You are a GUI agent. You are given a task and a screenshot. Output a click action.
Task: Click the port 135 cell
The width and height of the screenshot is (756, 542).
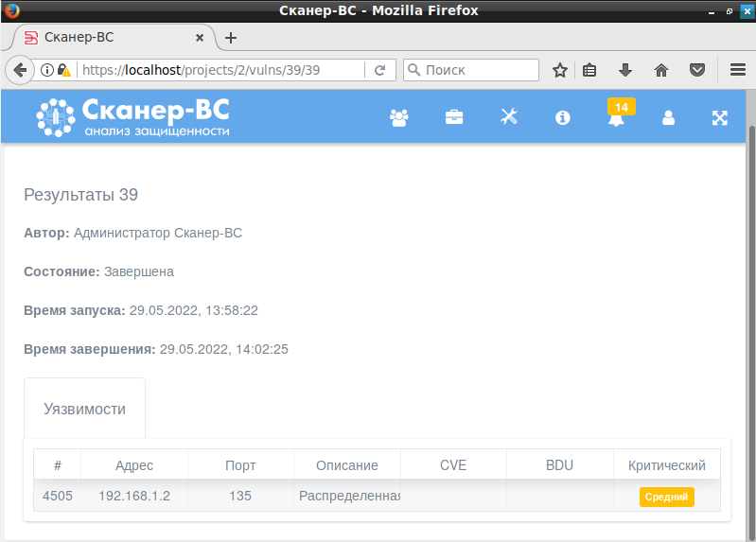pos(240,496)
